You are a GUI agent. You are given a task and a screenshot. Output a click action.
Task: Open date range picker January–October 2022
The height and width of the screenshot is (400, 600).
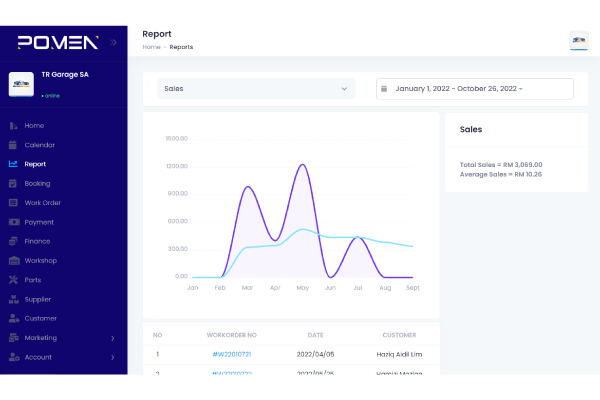tap(474, 89)
